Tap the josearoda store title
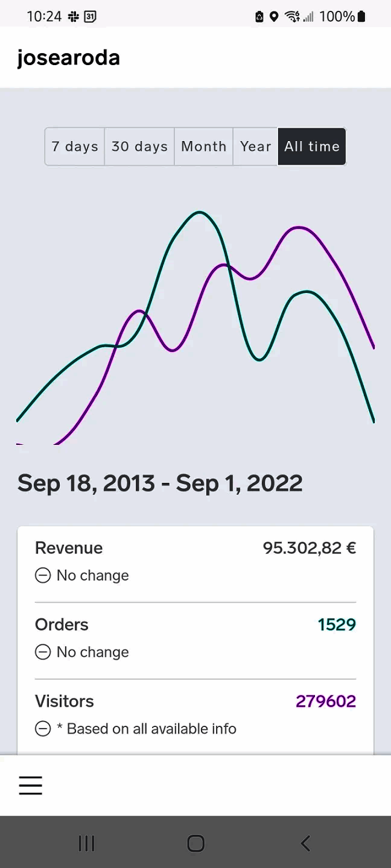The height and width of the screenshot is (868, 391). click(x=69, y=58)
